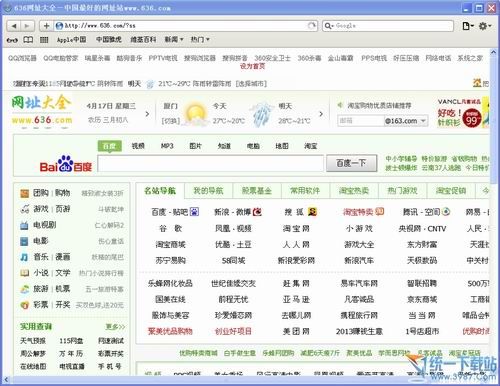Click the red 设为首页 link

(x=252, y=66)
